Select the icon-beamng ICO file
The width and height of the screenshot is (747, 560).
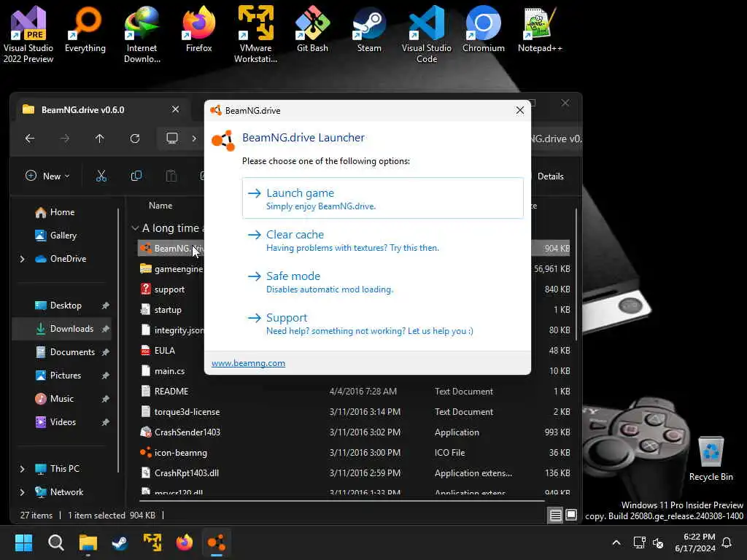(355, 453)
